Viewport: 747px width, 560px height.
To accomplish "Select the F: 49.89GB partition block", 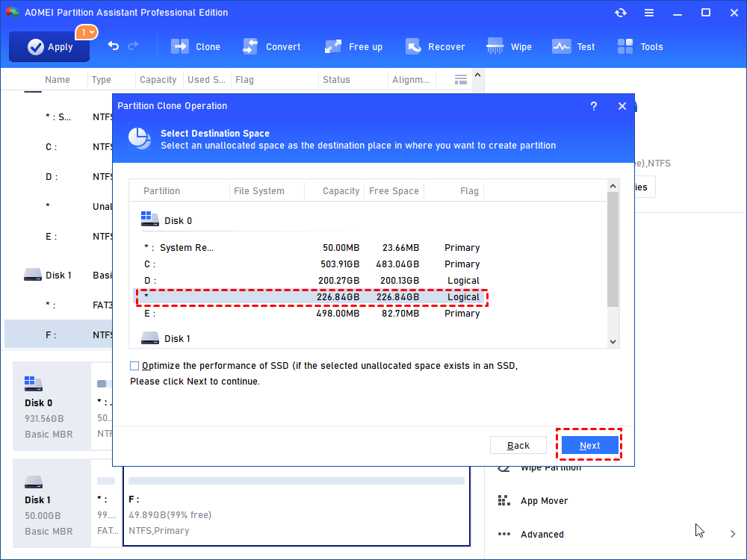I will tap(297, 507).
